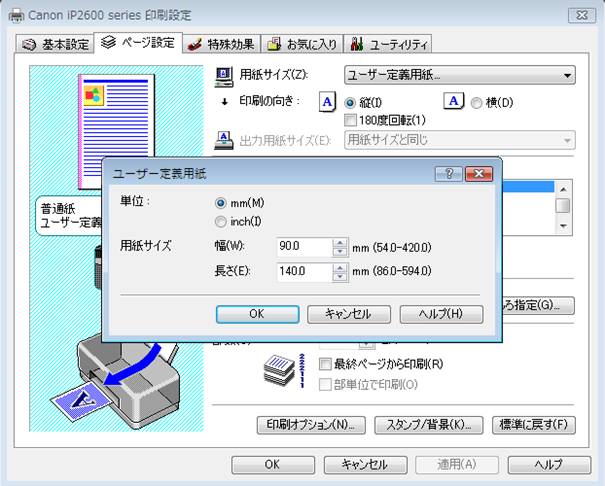The width and height of the screenshot is (605, 486).
Task: Click the 特殊効果 paintbrush tab icon
Action: click(194, 45)
